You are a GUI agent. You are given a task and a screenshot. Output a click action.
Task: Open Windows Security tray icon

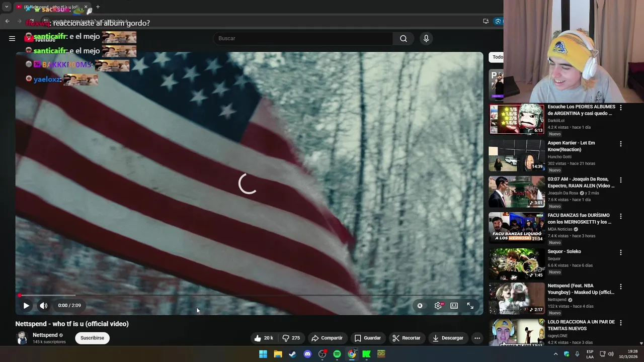[x=567, y=354]
